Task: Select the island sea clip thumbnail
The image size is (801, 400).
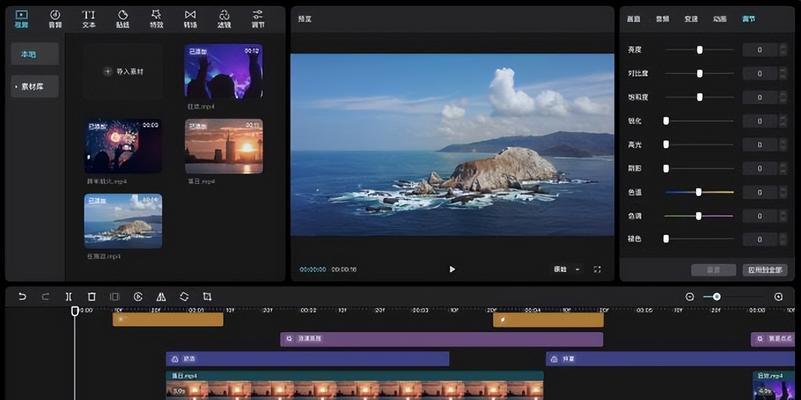Action: 123,221
